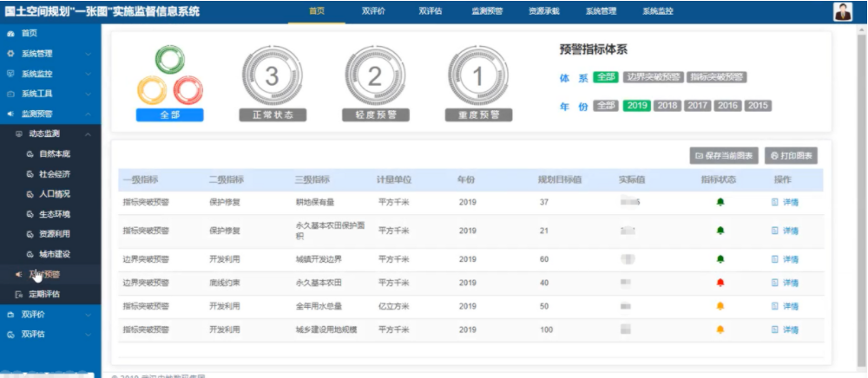Viewport: 868px width, 378px height.
Task: Expand the 系统管理 sidebar chevron
Action: click(x=88, y=54)
